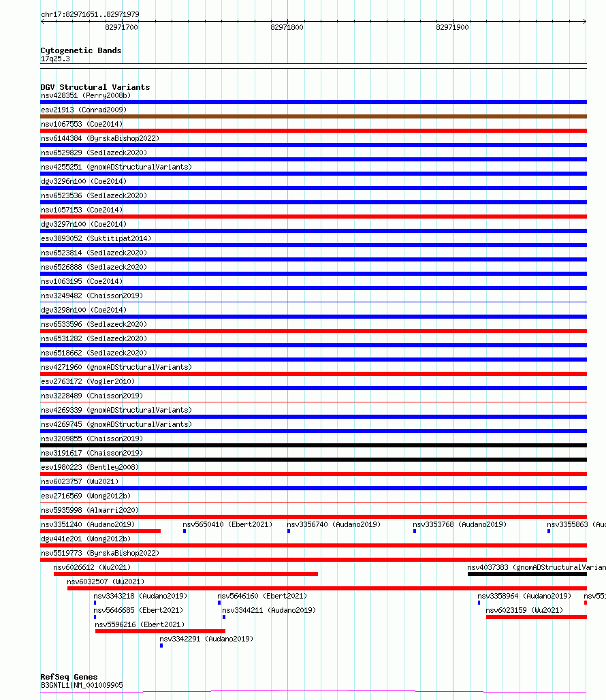The image size is (606, 700).
Task: Click nsv6523814 (Sedlazeck2020) label
Action: pos(94,253)
